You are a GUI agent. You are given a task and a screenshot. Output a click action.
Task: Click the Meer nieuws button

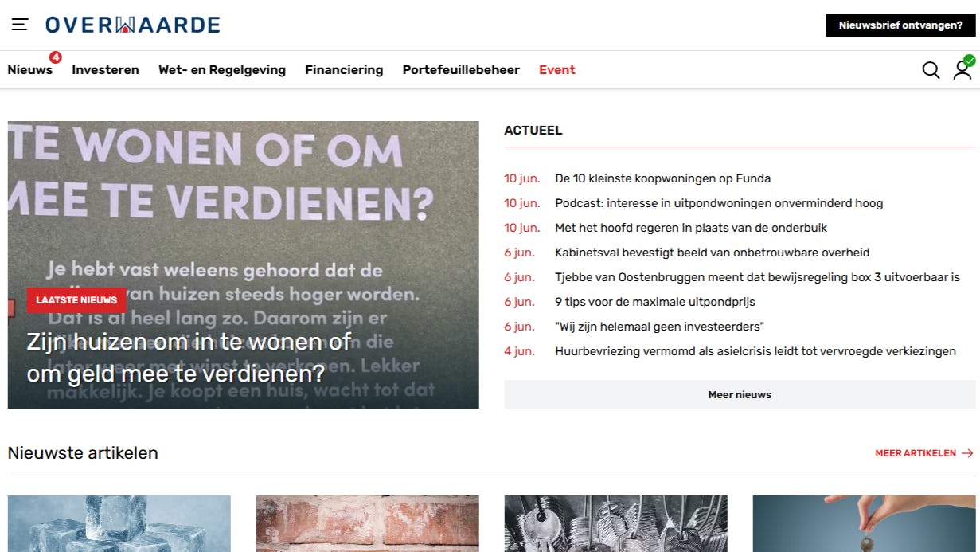coord(739,393)
